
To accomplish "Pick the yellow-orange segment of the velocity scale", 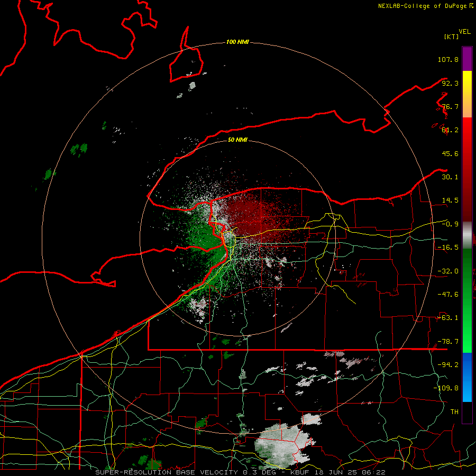I will pos(467,94).
